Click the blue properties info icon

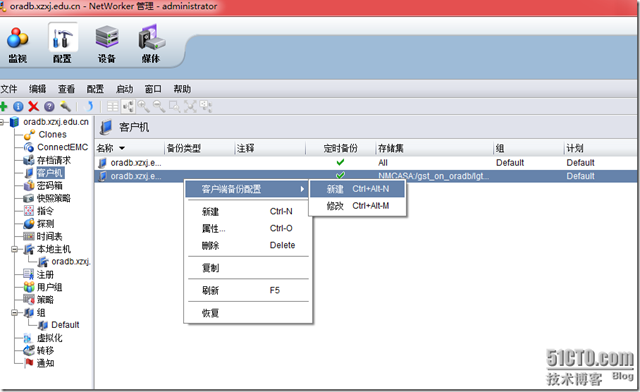coord(18,107)
